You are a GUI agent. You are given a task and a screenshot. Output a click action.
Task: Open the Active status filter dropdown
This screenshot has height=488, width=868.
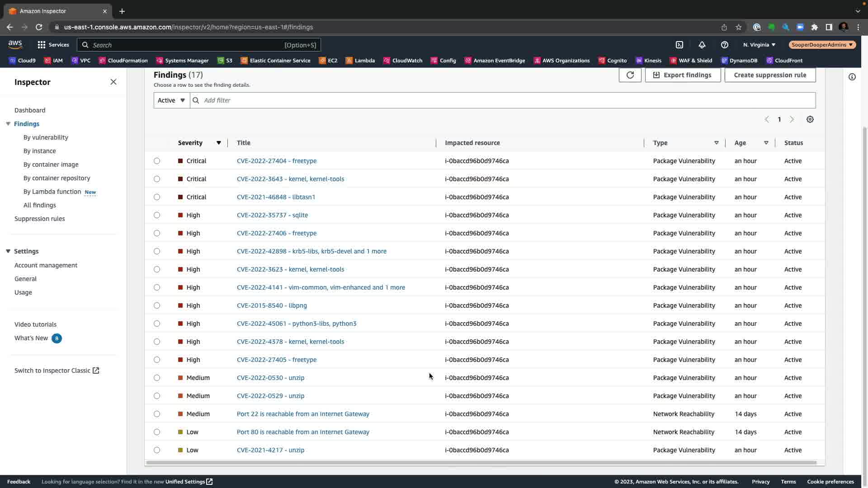[171, 100]
